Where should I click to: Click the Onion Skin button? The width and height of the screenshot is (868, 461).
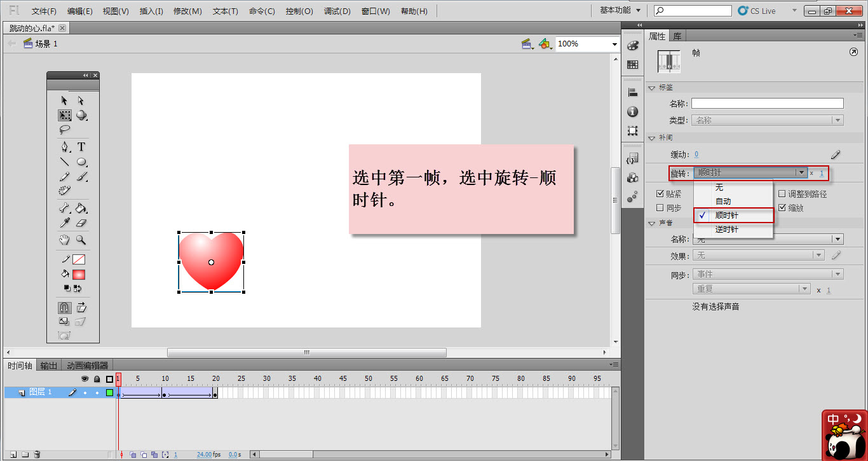pyautogui.click(x=133, y=455)
